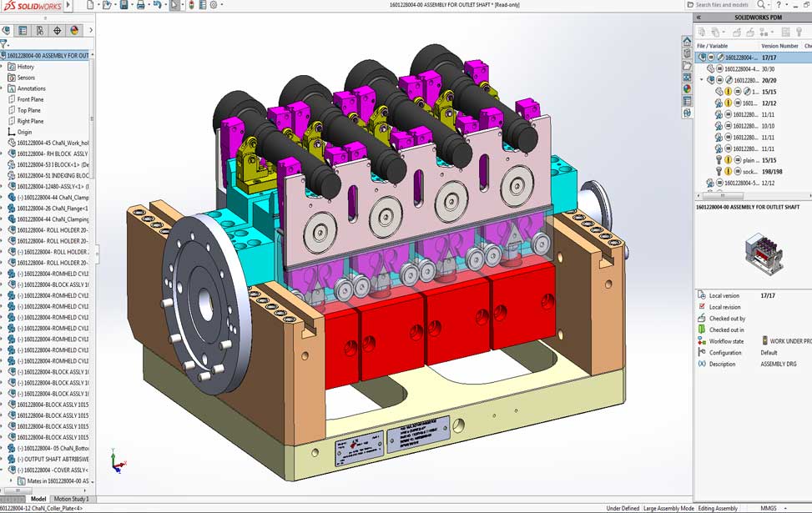The width and height of the screenshot is (812, 513).
Task: Open the New document dropdown arrow
Action: coord(98,5)
